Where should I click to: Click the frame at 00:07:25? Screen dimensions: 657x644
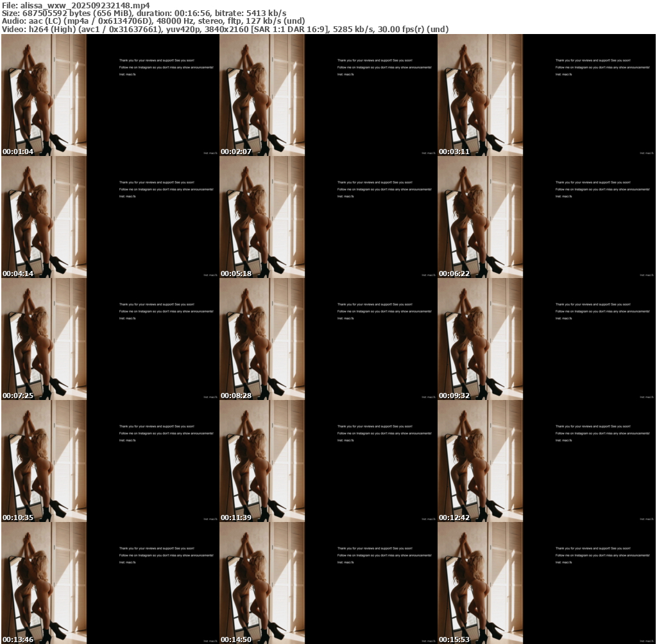(110, 339)
